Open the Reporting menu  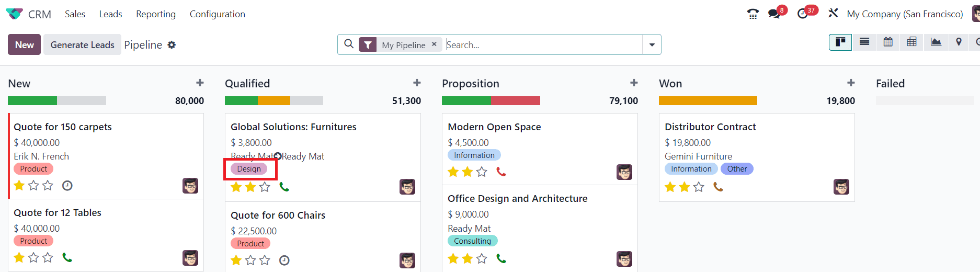[x=156, y=14]
